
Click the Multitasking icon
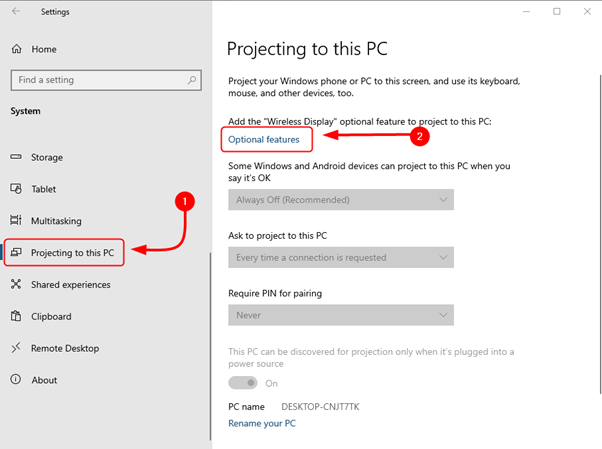pyautogui.click(x=16, y=221)
